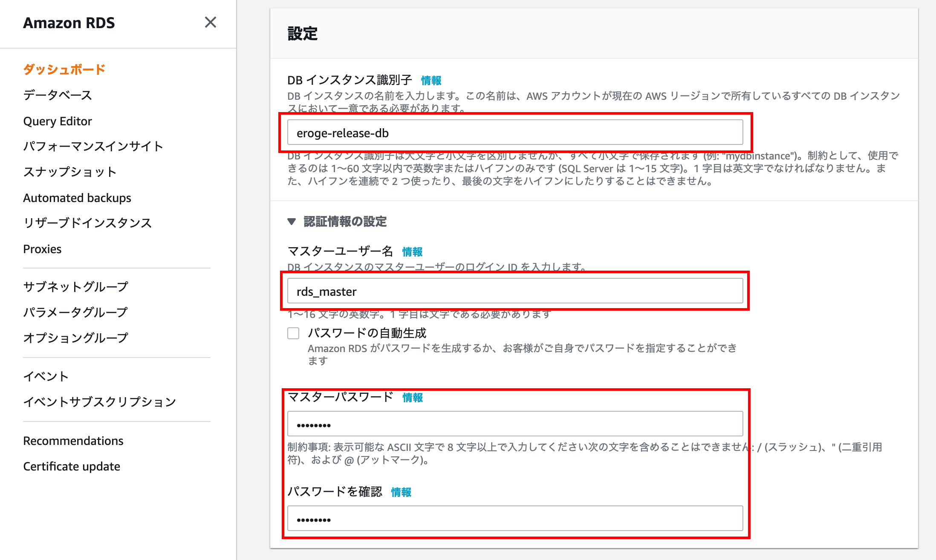
Task: Click the rds_master username field
Action: coord(515,292)
